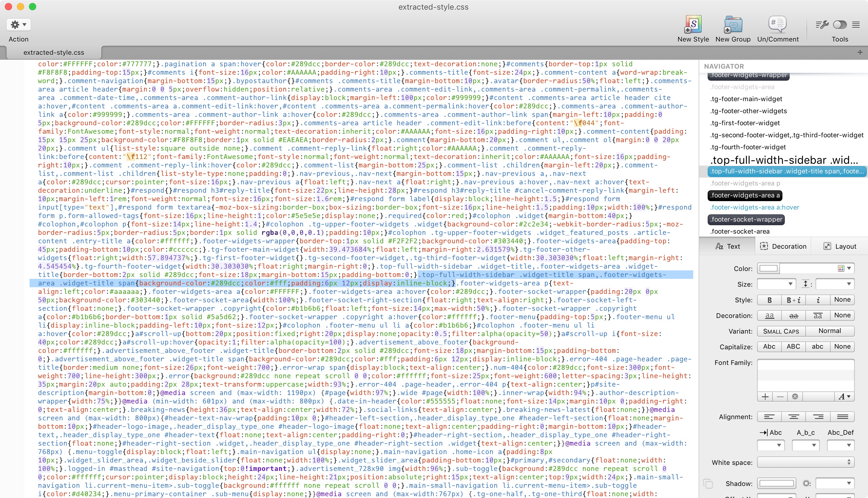868x498 pixels.
Task: Set Decoration to None
Action: tap(842, 315)
